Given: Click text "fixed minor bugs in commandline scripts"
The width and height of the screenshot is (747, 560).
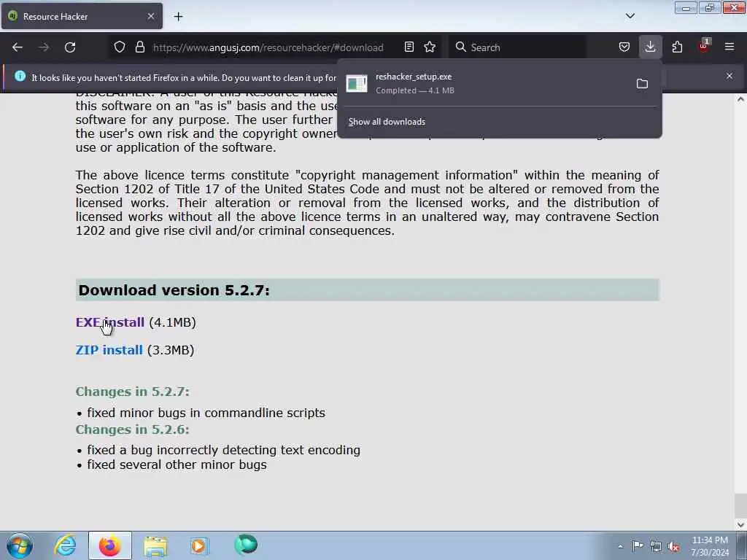Looking at the screenshot, I should coord(206,413).
